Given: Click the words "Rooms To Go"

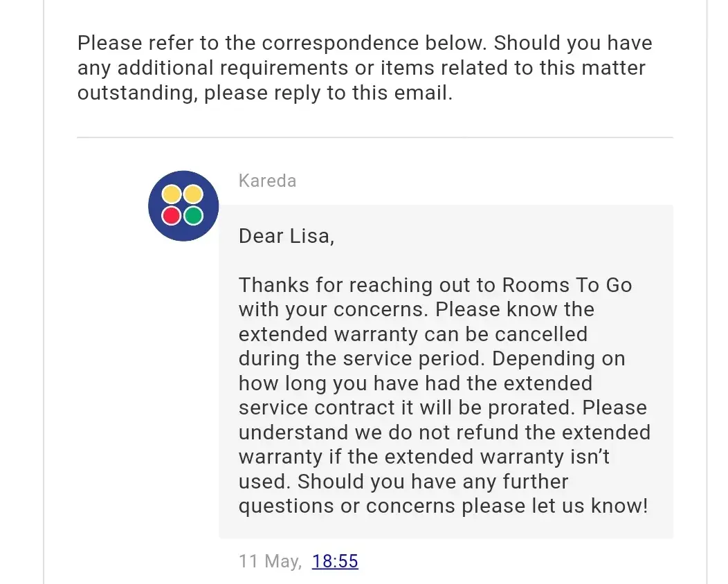Looking at the screenshot, I should click(567, 285).
